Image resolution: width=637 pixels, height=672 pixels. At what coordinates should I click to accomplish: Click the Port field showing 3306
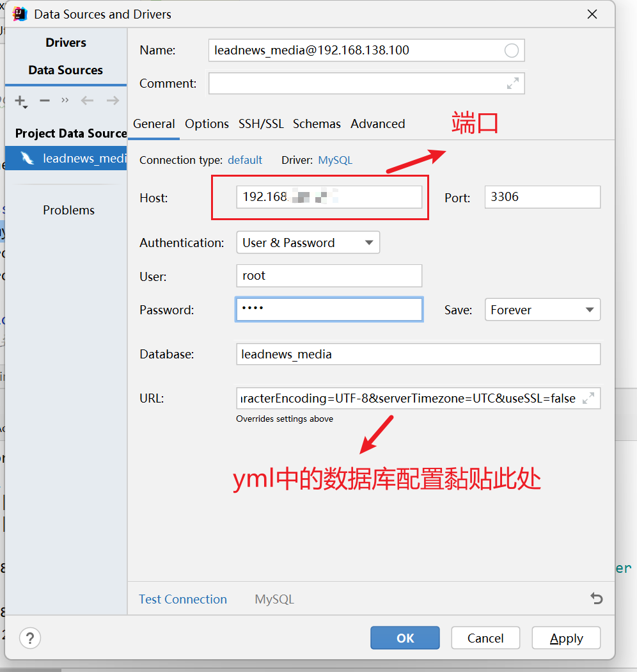click(x=542, y=197)
